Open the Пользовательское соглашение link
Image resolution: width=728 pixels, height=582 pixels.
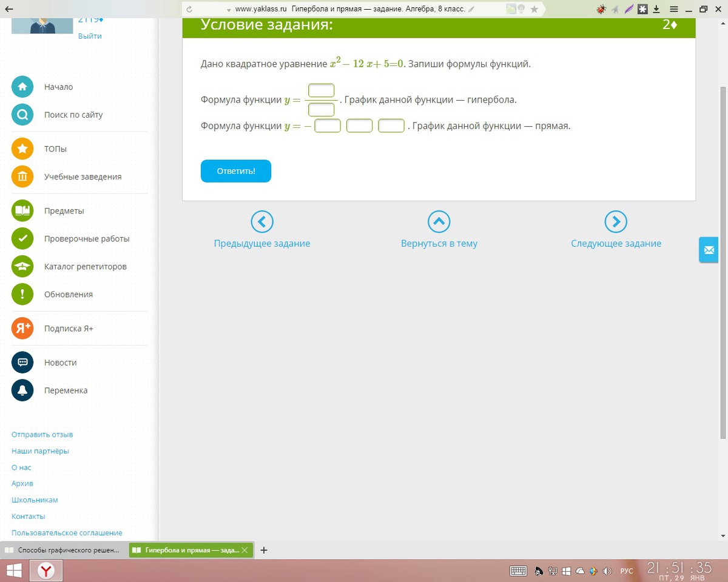67,533
